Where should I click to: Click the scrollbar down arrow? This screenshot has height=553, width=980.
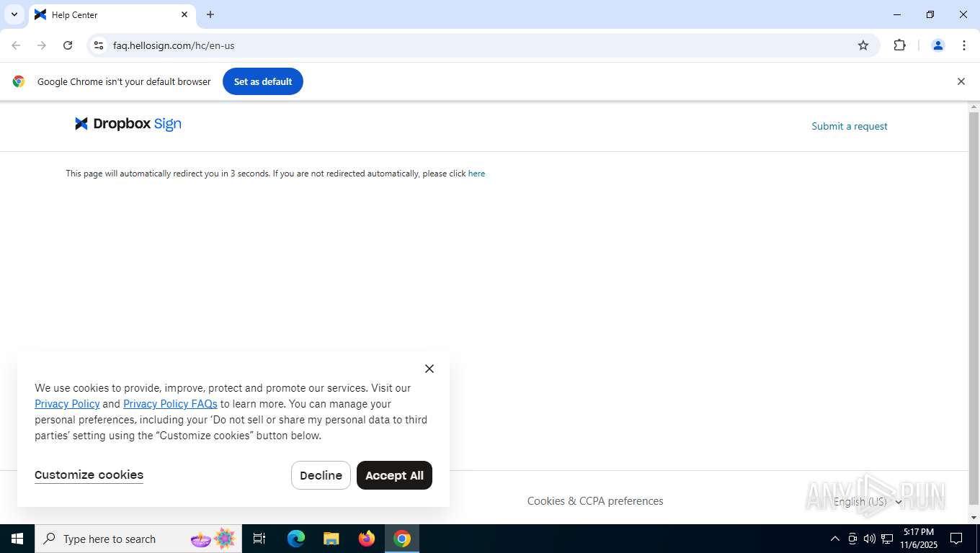point(974,518)
